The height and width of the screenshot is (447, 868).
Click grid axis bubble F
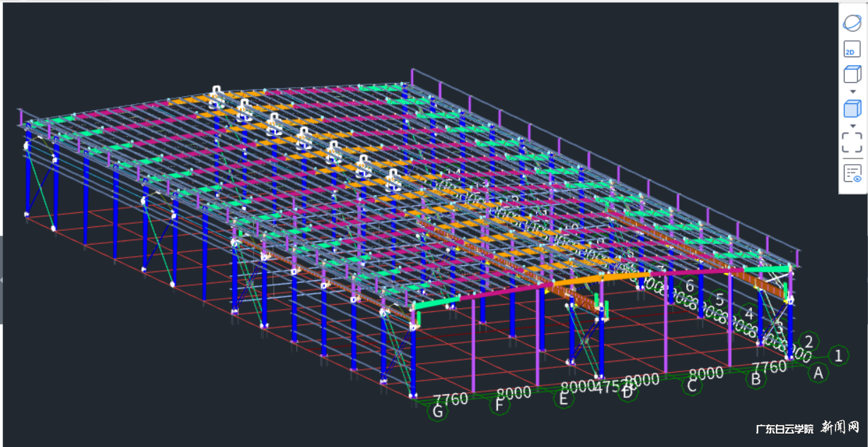(501, 405)
